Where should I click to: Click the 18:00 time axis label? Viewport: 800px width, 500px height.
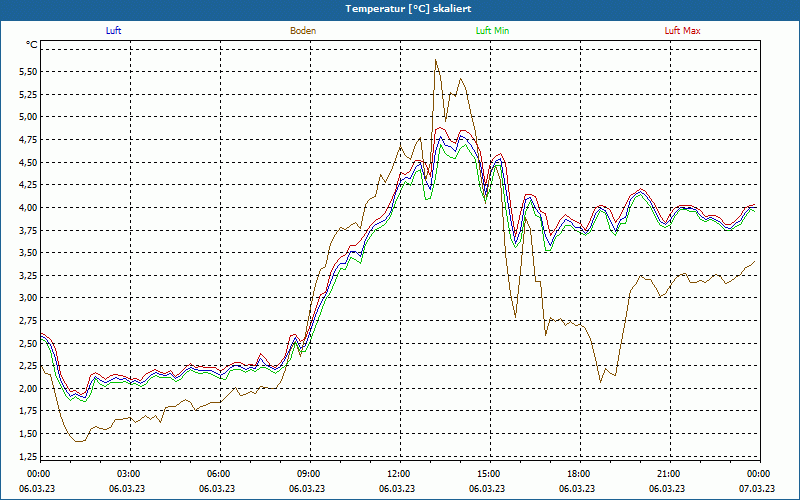pos(579,474)
